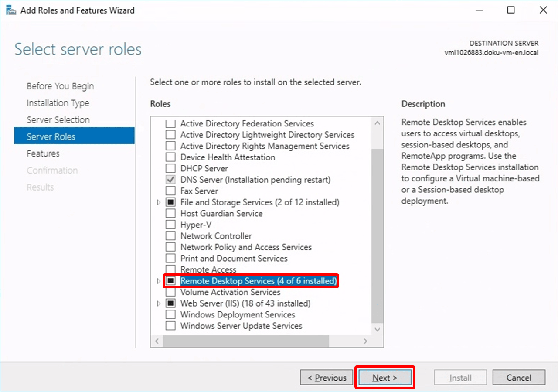Screen dimensions: 558x392
Task: Tick Windows Server Update Services checkbox
Action: tap(171, 326)
